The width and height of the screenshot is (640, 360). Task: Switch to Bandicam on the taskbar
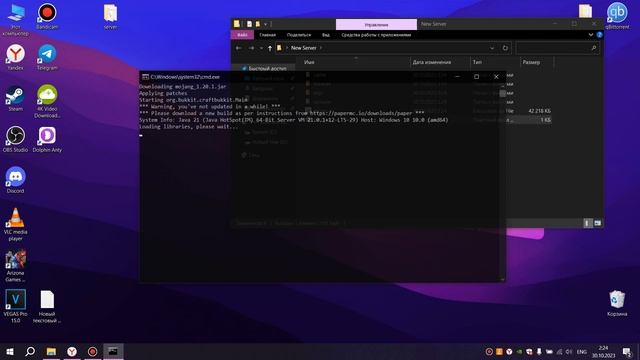coord(93,351)
